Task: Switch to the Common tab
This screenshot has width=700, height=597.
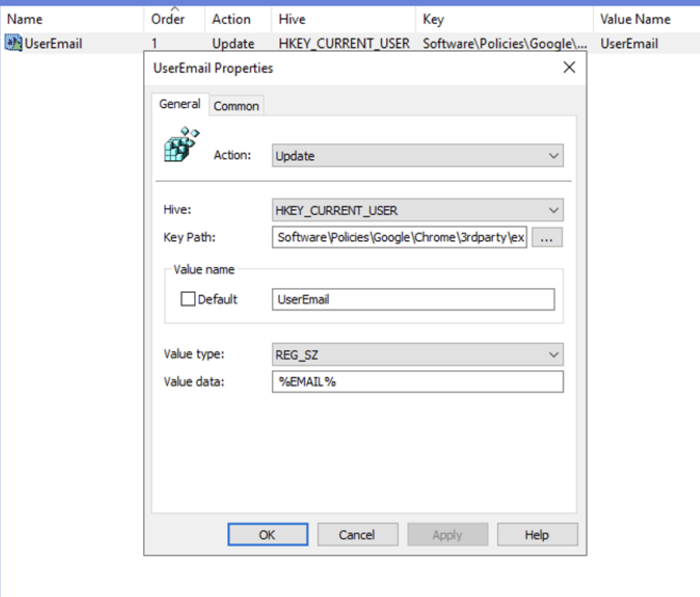Action: point(236,106)
